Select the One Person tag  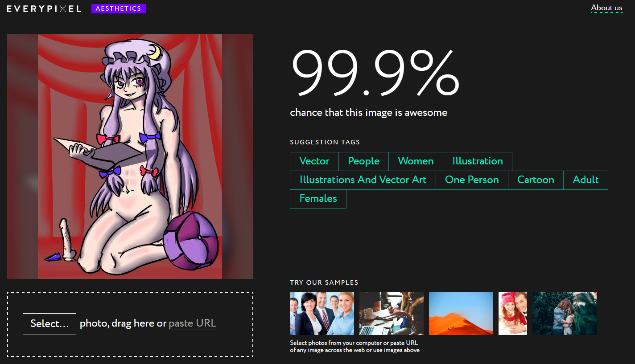tap(472, 180)
